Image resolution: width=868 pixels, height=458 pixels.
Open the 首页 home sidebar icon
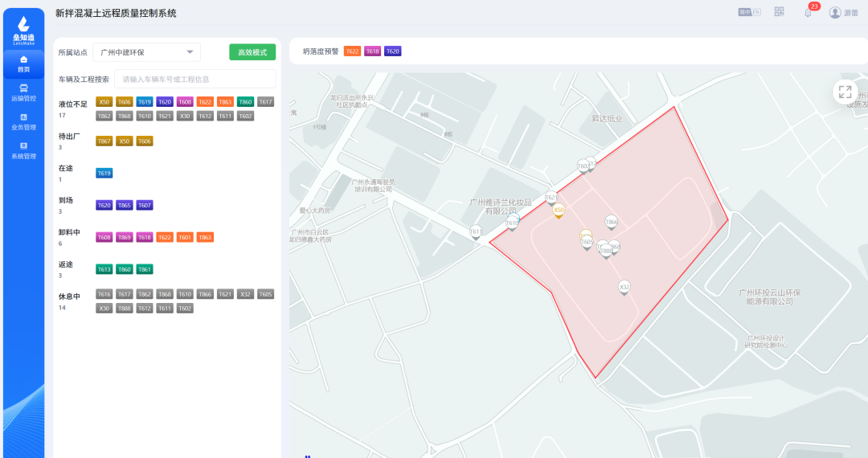23,63
